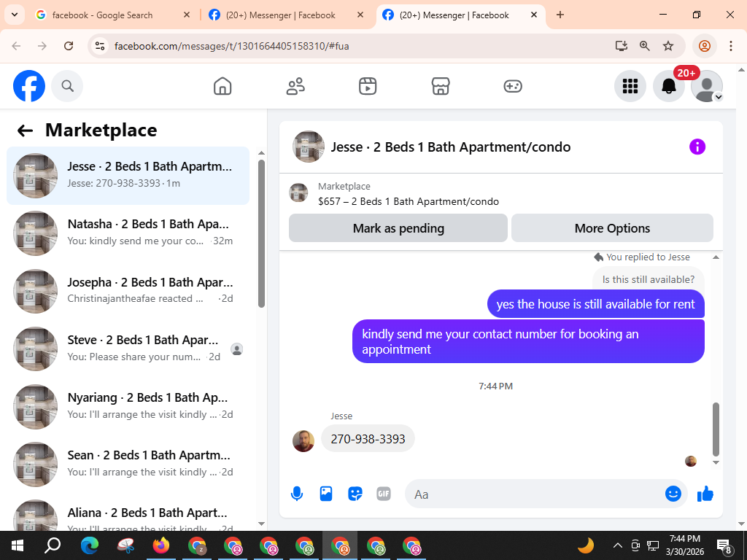The height and width of the screenshot is (560, 747).
Task: Open a new browser tab
Action: [560, 15]
